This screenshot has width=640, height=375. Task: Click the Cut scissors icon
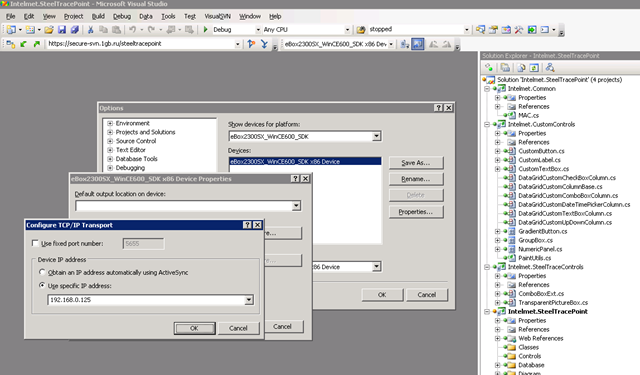coord(91,29)
